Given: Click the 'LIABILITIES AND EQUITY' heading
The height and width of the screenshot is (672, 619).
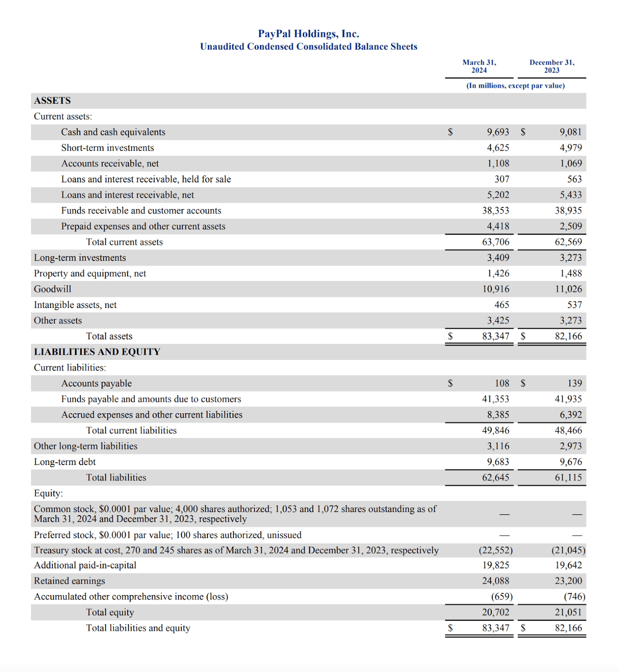Looking at the screenshot, I should [97, 352].
